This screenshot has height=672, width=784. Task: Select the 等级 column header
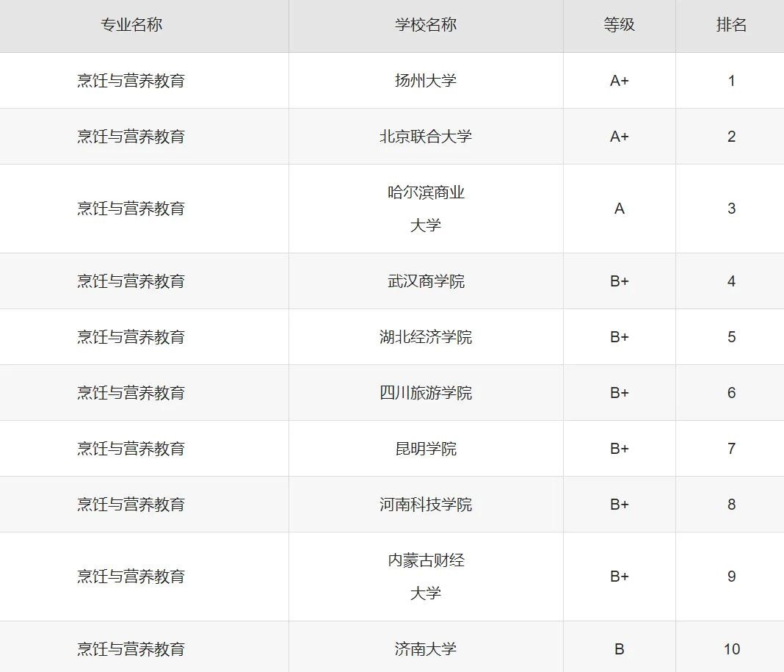click(619, 25)
